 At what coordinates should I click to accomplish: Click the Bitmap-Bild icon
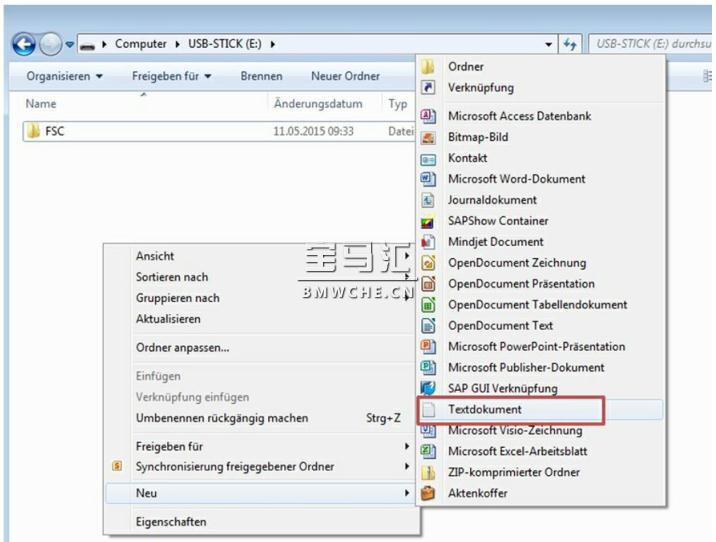(428, 137)
